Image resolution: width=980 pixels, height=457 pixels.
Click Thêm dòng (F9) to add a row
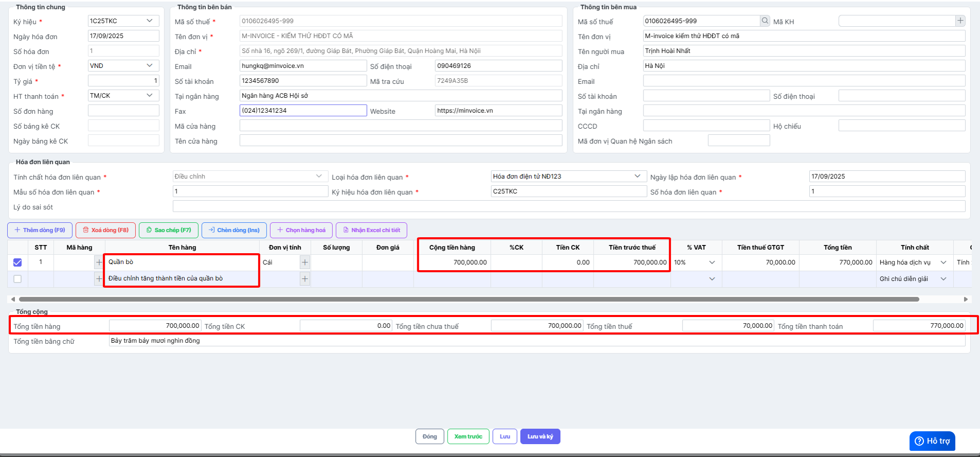coord(40,230)
